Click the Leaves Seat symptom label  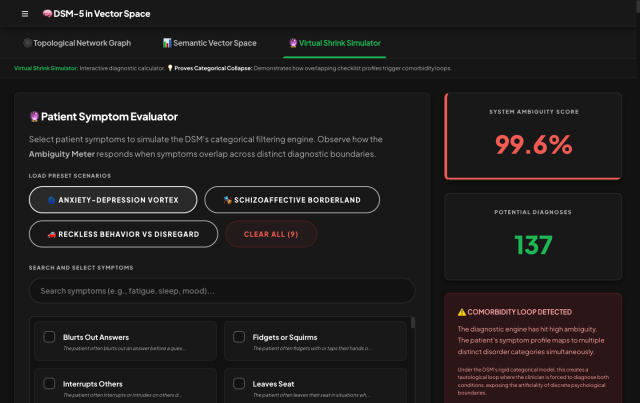(273, 384)
